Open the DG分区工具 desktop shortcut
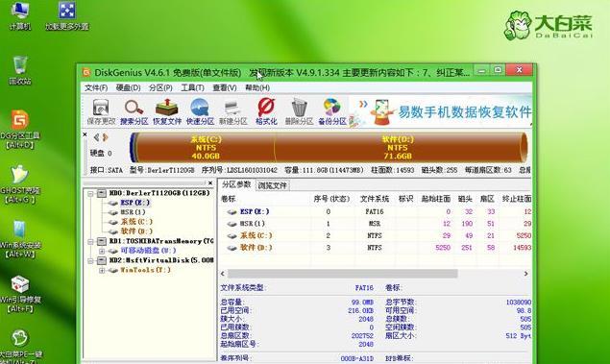Viewport: 610px width, 364px height. (x=20, y=130)
